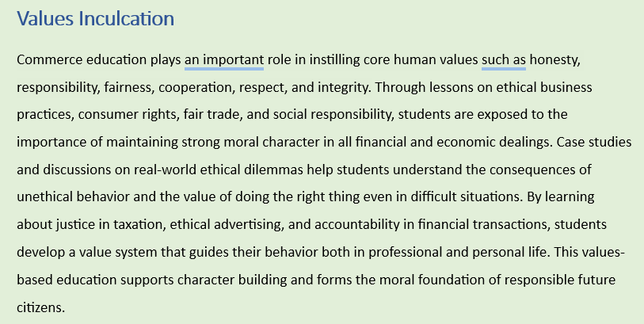Click the underlined phrase 'such as'
Image resolution: width=644 pixels, height=324 pixels.
point(504,60)
